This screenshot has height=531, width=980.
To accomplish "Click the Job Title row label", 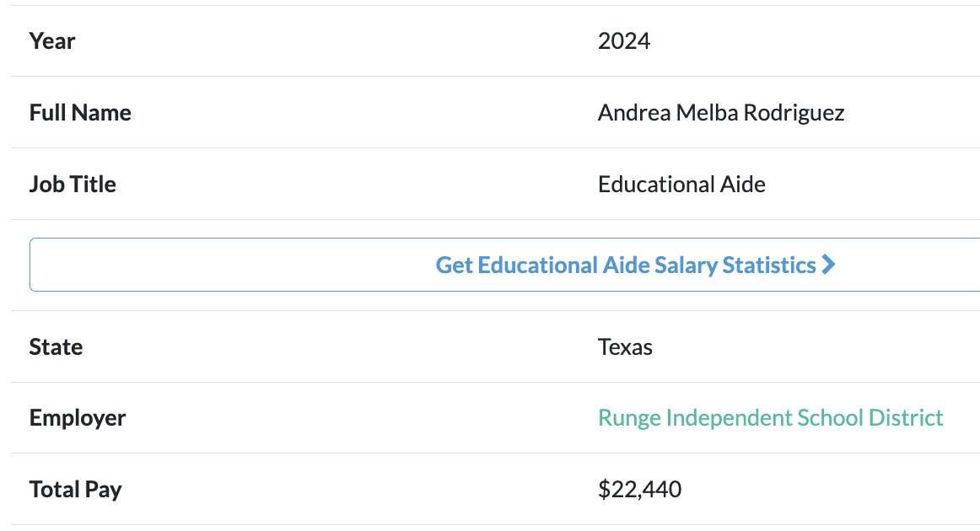I will (x=73, y=185).
